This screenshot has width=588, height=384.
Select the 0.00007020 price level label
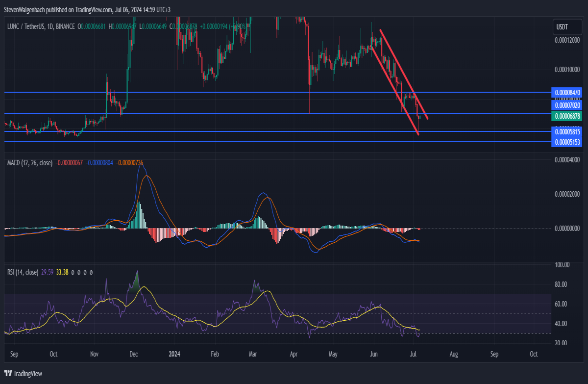pyautogui.click(x=567, y=105)
